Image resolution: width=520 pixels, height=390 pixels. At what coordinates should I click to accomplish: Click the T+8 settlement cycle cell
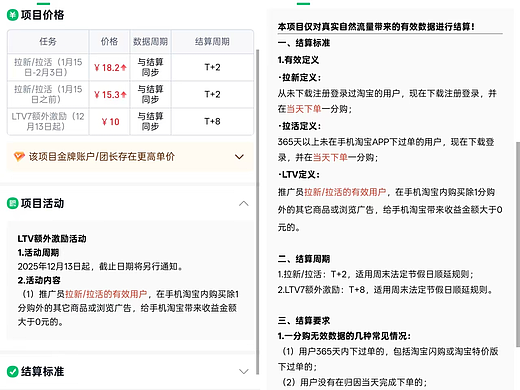(x=212, y=121)
